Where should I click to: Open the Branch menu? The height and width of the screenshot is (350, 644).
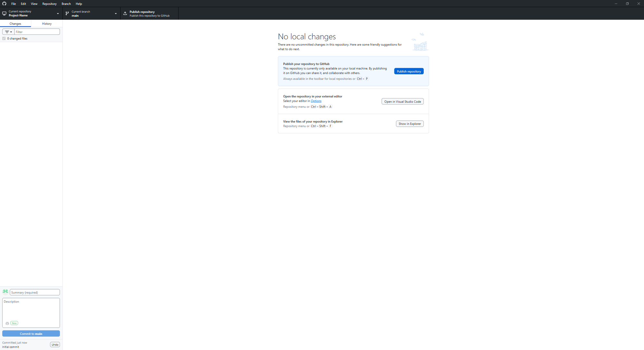tap(66, 4)
